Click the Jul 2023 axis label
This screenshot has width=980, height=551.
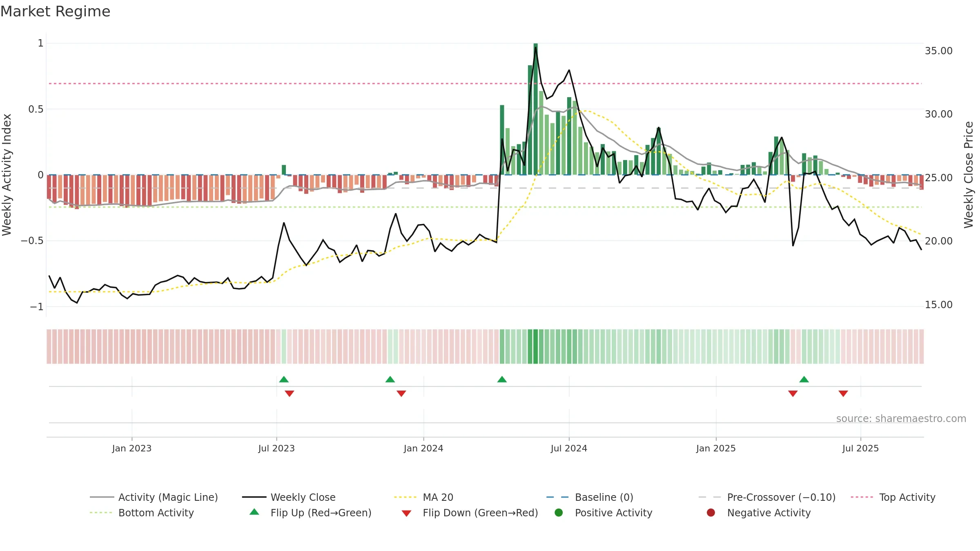pos(276,449)
